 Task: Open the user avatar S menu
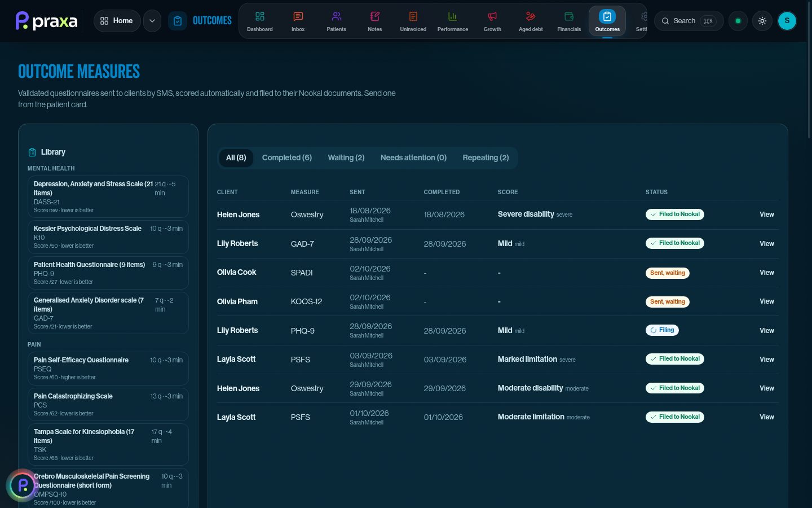787,21
